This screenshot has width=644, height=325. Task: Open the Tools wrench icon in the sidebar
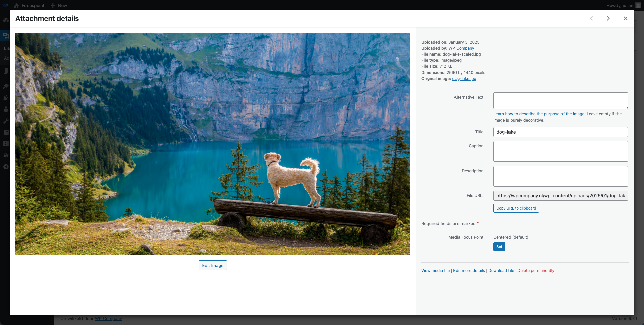[6, 121]
